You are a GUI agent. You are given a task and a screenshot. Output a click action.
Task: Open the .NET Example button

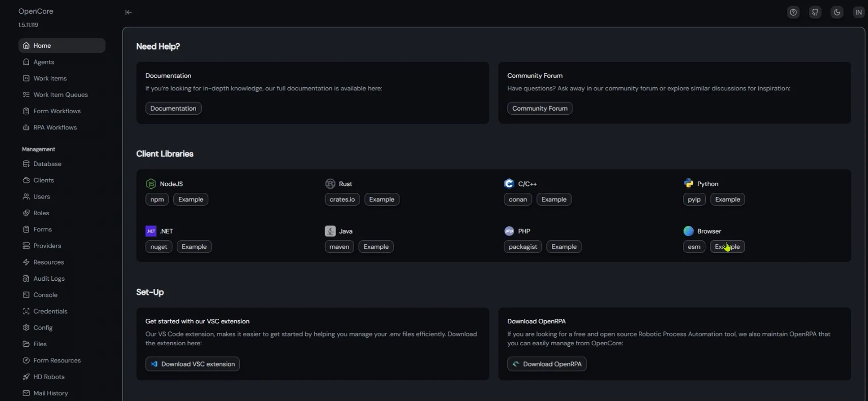194,247
